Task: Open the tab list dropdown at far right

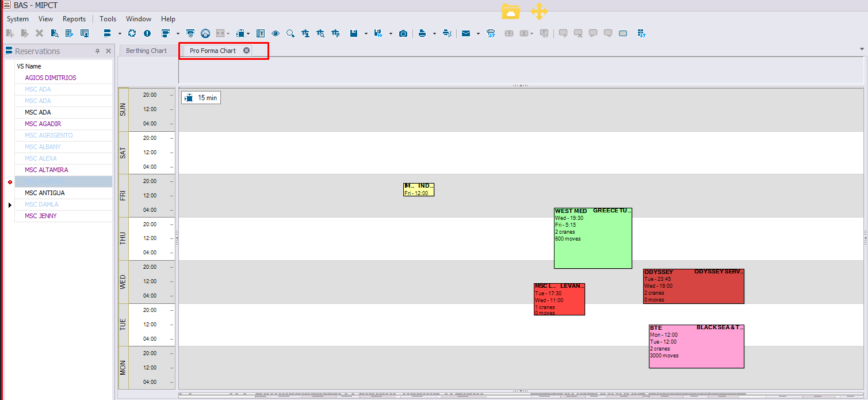Action: click(862, 49)
